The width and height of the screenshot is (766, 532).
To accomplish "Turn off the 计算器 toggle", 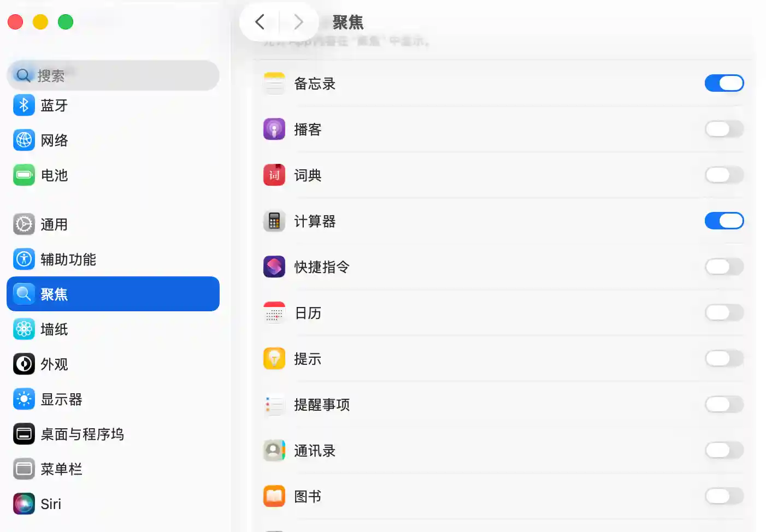I will [x=724, y=221].
